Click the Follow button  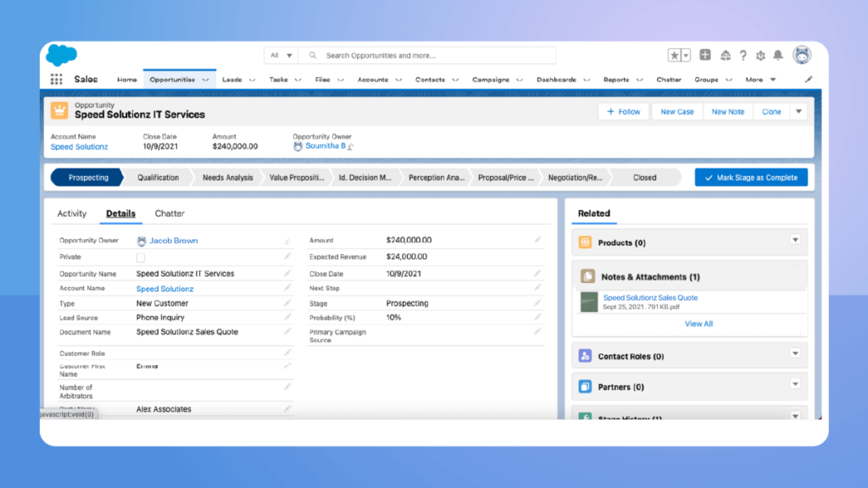point(623,111)
